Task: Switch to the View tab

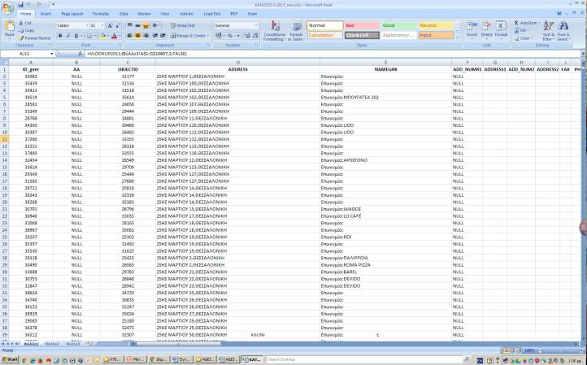Action: click(x=165, y=14)
